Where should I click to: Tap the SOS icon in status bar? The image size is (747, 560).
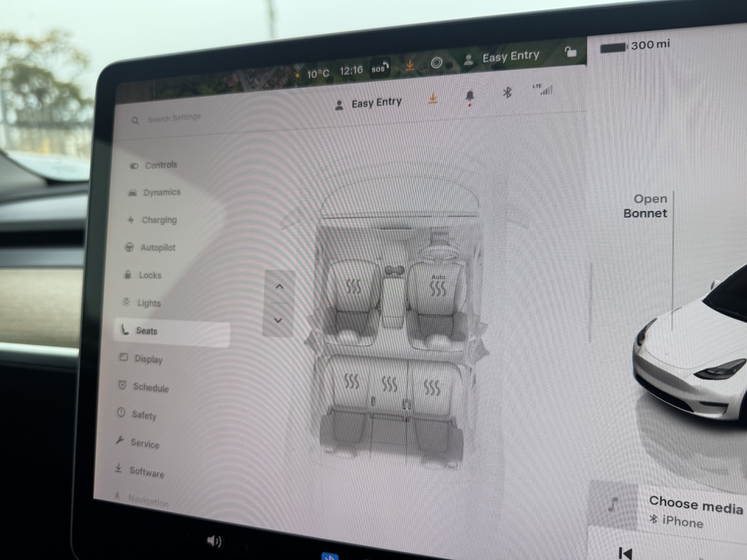point(379,69)
